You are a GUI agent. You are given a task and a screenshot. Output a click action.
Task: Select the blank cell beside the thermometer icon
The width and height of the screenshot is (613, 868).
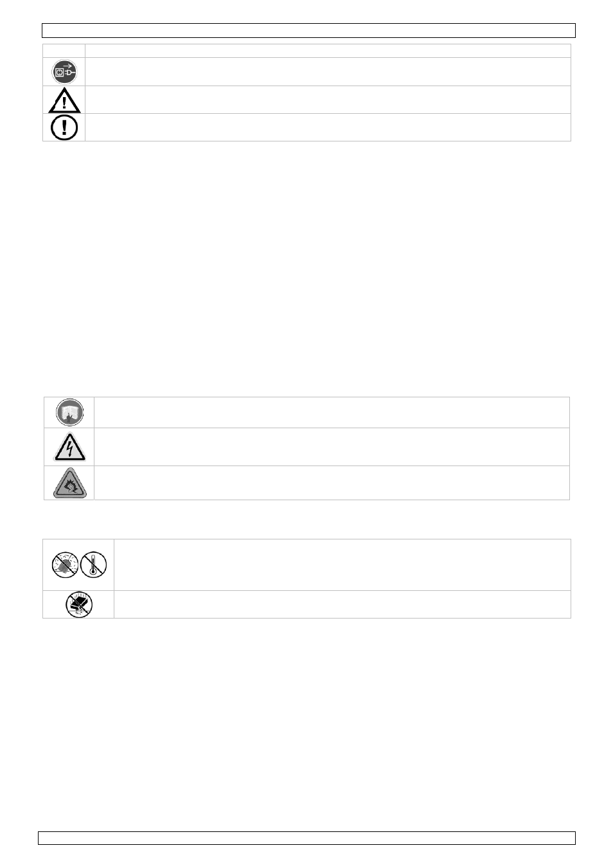coord(342,565)
